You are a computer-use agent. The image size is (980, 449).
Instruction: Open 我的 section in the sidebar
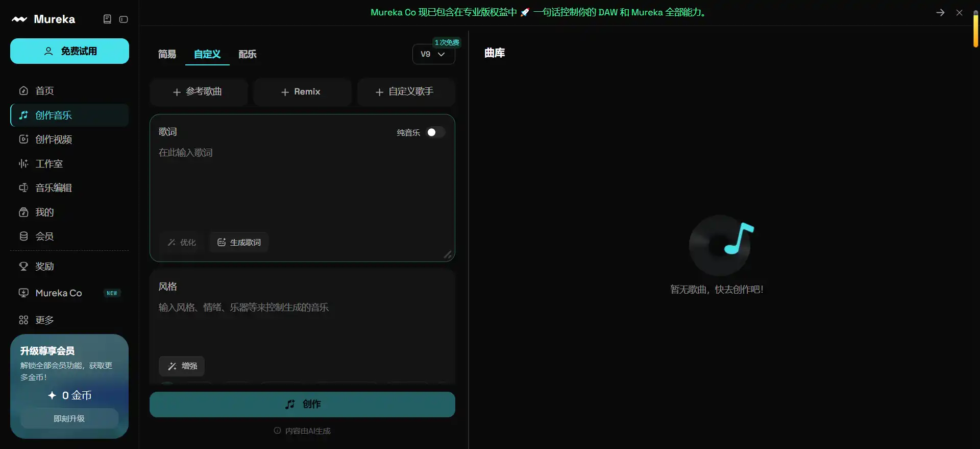click(x=69, y=212)
